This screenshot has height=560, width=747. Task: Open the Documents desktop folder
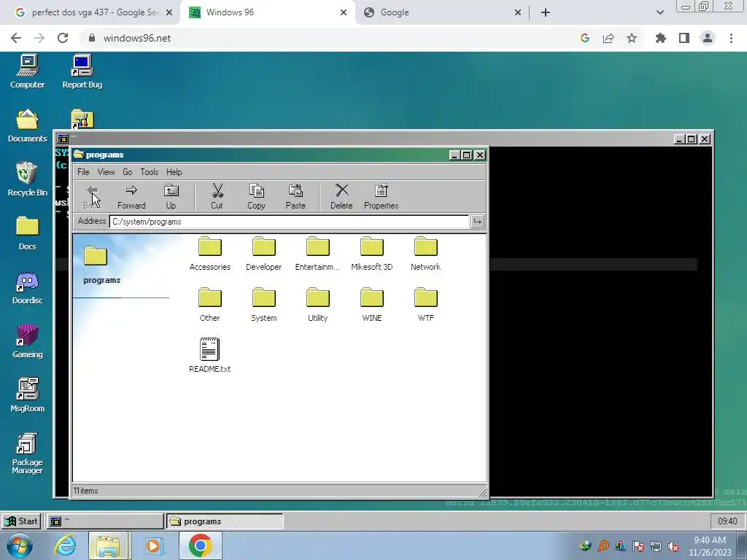(x=27, y=125)
